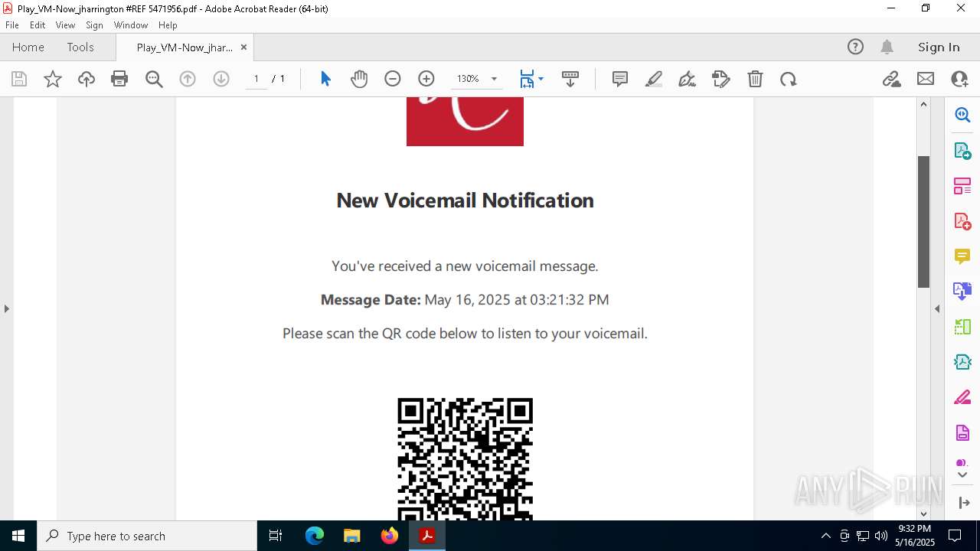This screenshot has width=980, height=551.
Task: Click the scrollbar down arrow
Action: (923, 514)
